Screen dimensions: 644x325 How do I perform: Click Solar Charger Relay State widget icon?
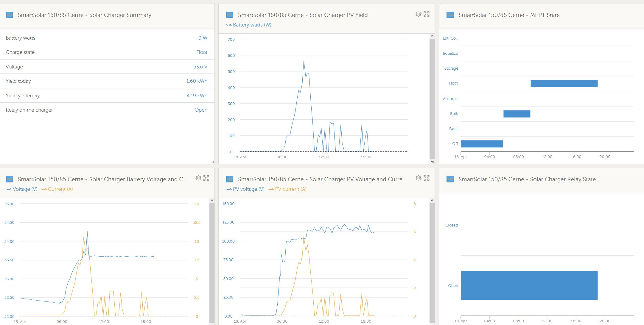coord(450,179)
